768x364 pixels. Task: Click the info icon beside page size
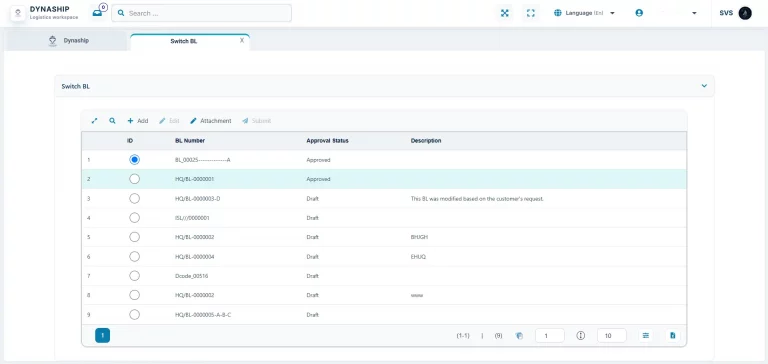tap(581, 336)
